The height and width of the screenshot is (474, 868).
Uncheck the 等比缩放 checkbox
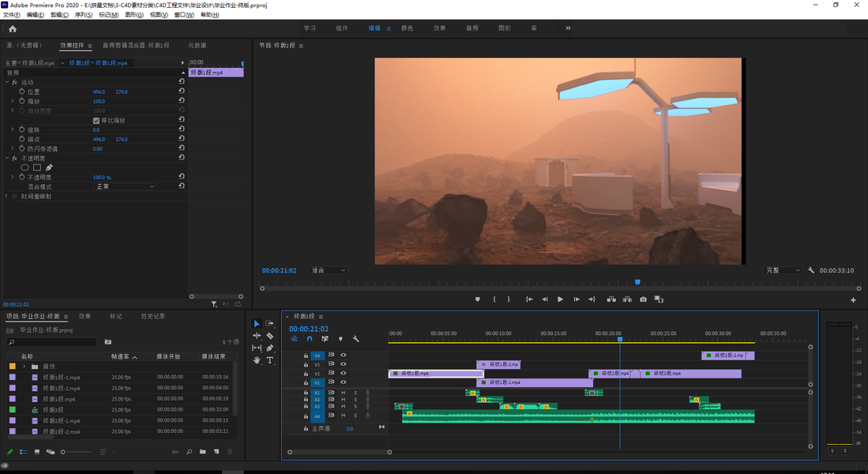point(96,120)
